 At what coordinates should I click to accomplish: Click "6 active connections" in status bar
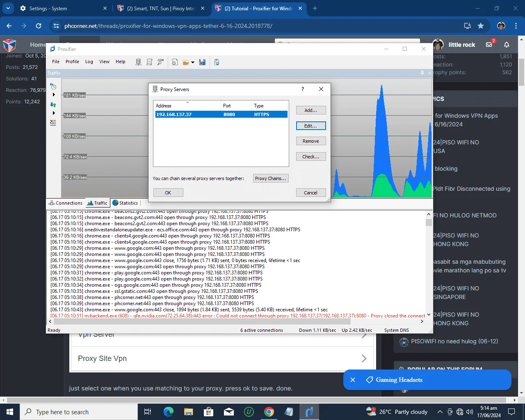click(262, 330)
